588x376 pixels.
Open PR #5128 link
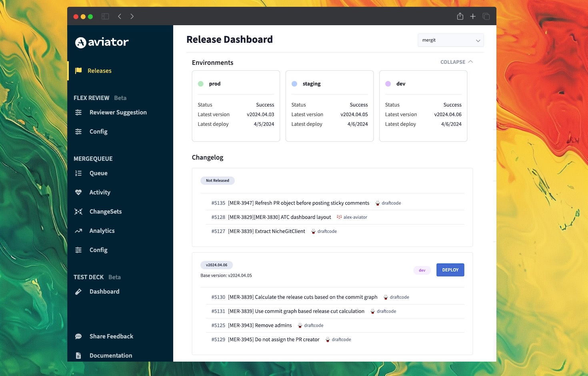click(218, 217)
